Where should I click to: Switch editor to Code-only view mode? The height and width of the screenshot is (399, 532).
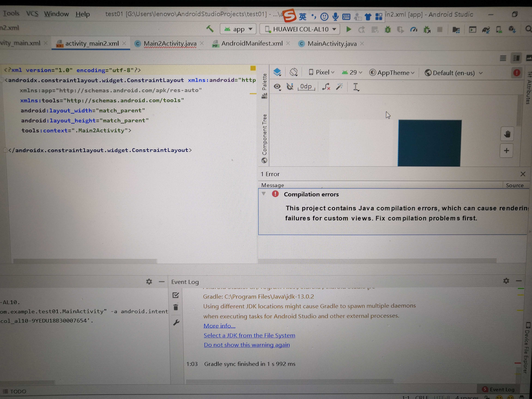pyautogui.click(x=503, y=58)
